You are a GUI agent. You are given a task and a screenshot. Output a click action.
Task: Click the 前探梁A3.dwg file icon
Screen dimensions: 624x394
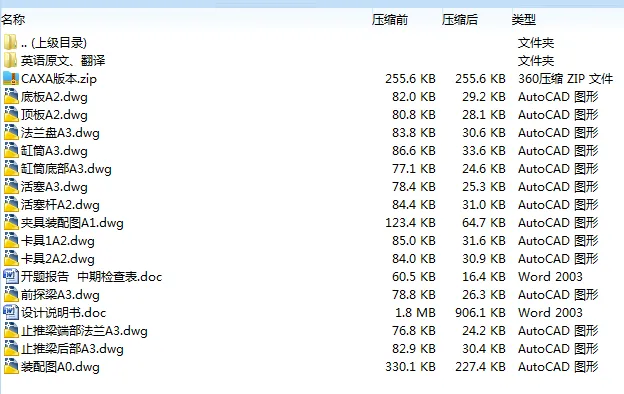(11, 294)
